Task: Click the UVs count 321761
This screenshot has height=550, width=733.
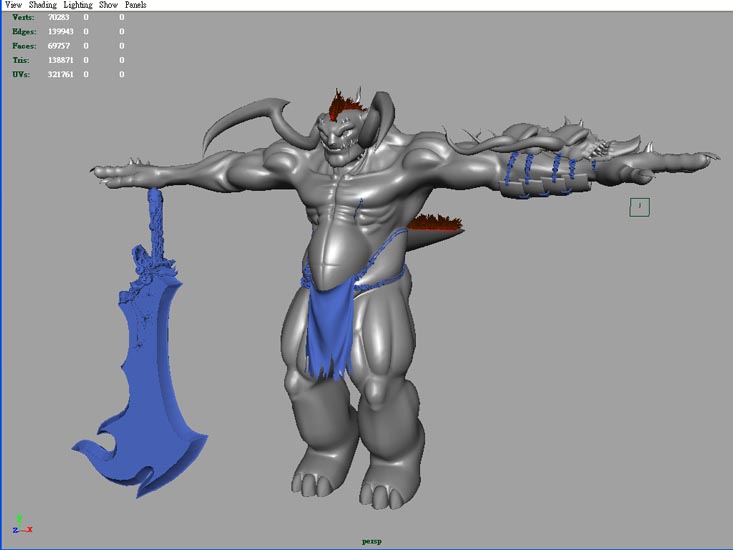Action: tap(61, 74)
